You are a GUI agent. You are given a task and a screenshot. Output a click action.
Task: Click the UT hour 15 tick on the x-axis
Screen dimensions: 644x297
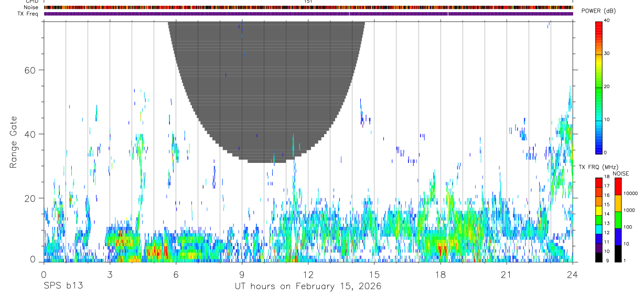[374, 274]
